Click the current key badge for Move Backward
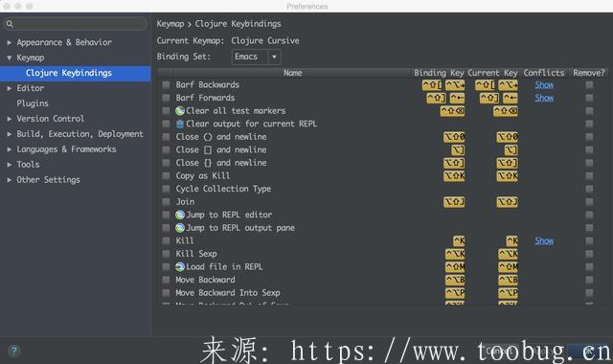The image size is (613, 364). pyautogui.click(x=509, y=280)
